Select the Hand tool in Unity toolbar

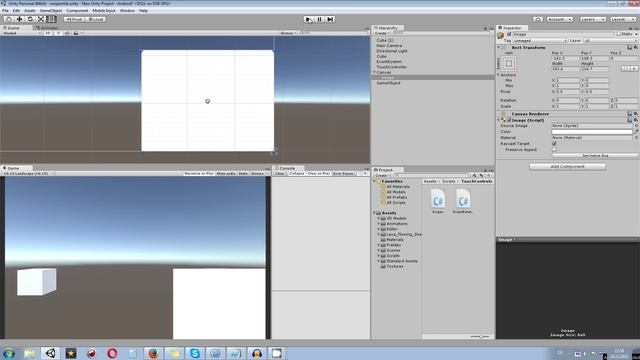click(8, 19)
